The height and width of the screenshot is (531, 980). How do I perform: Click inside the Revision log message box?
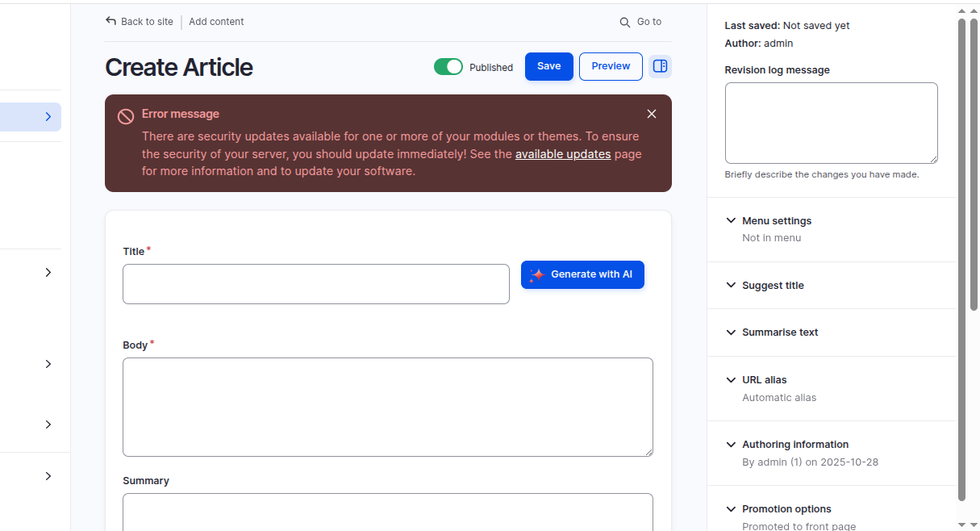click(x=831, y=122)
